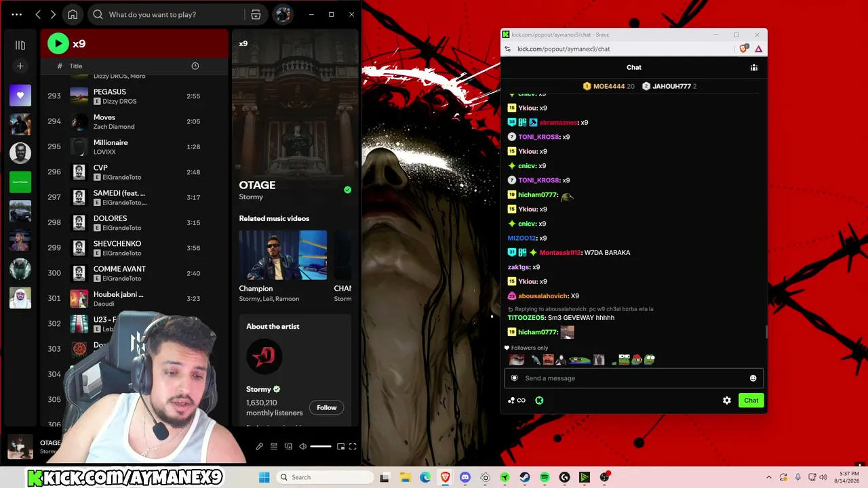Open artist Zach Diamond link
The image size is (868, 488).
point(114,127)
